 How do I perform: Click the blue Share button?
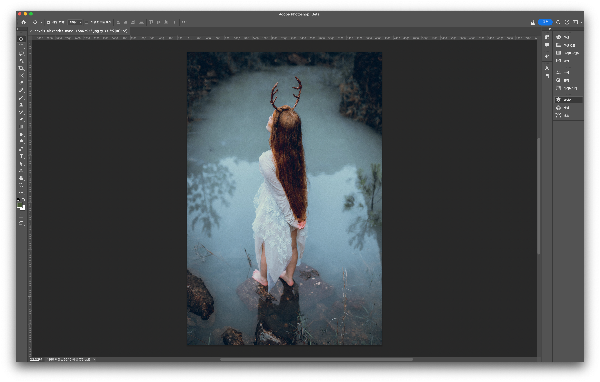pyautogui.click(x=545, y=22)
